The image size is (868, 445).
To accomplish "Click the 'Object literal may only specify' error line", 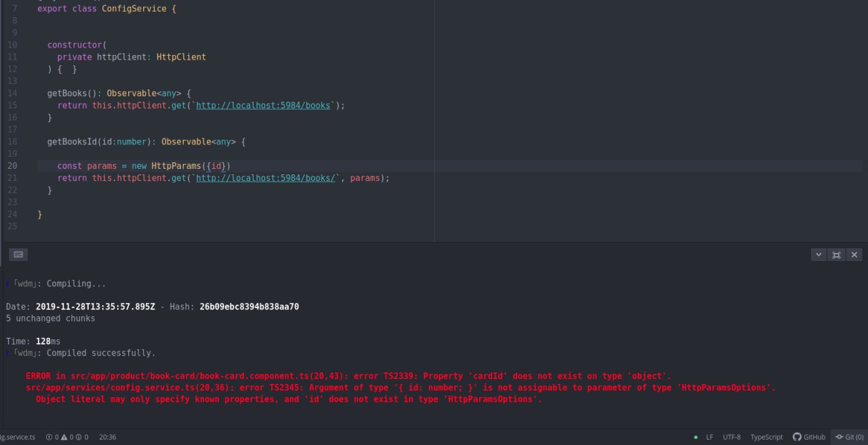I will click(289, 400).
